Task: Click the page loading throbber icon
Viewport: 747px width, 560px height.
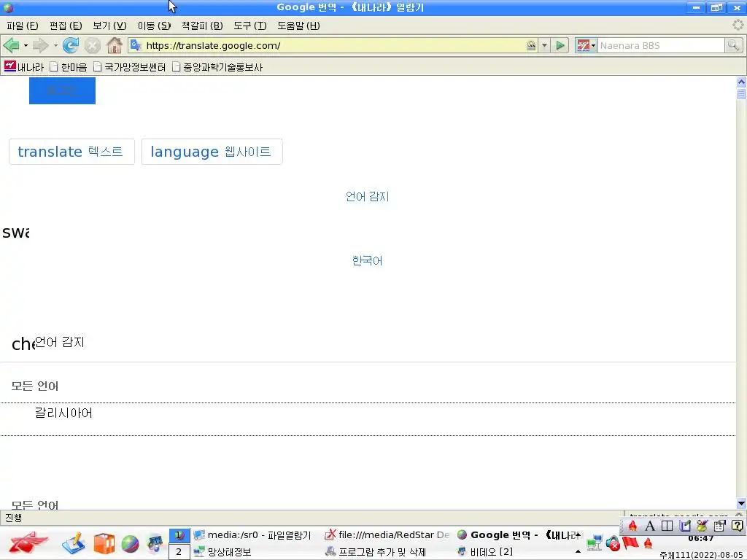Action: [x=738, y=26]
